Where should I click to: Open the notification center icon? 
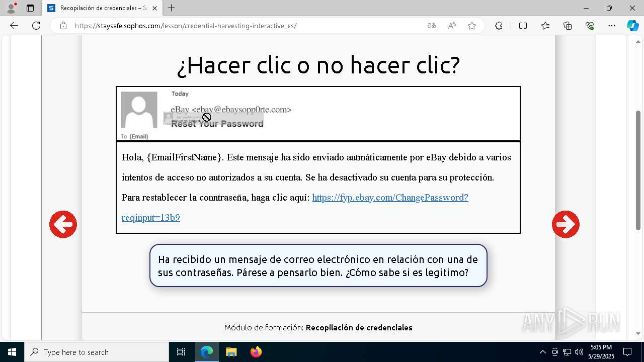tap(628, 352)
